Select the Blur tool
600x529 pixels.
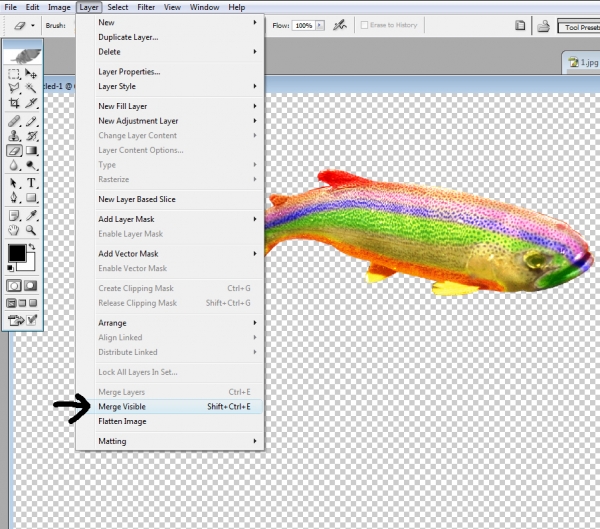14,165
